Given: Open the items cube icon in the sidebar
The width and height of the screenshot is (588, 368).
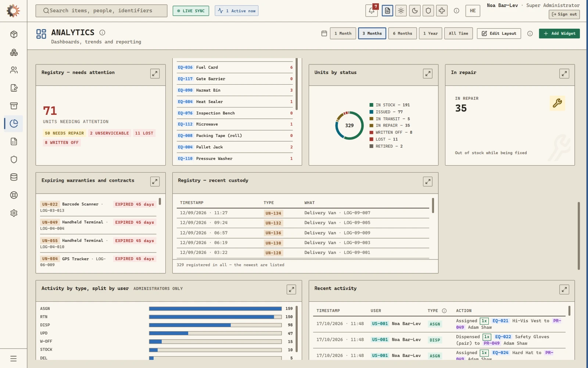Looking at the screenshot, I should pos(14,34).
